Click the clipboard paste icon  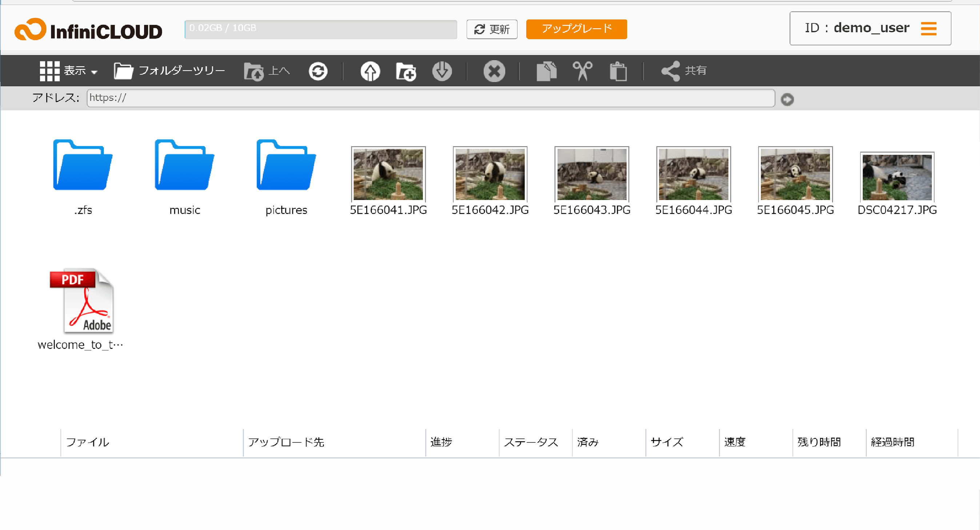point(618,71)
